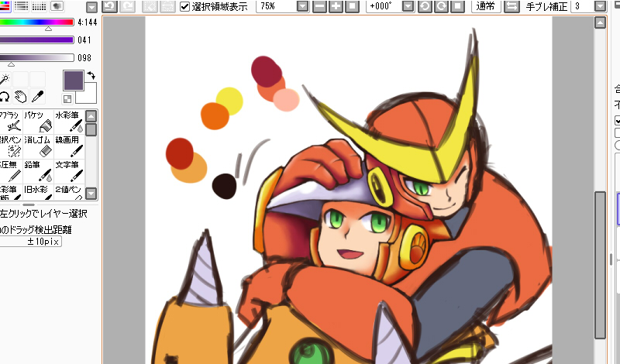Click the tool list scroll-up arrow
Viewport: 620px width, 364px height.
click(91, 116)
